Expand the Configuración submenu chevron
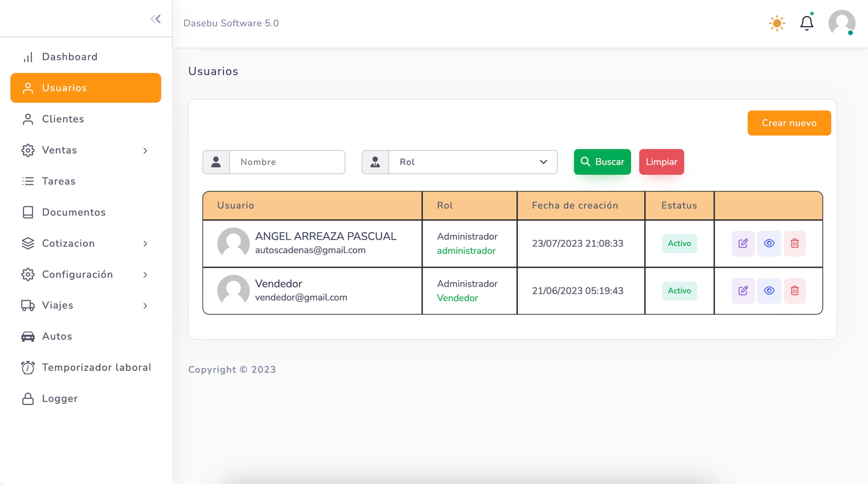The image size is (868, 484). click(145, 275)
